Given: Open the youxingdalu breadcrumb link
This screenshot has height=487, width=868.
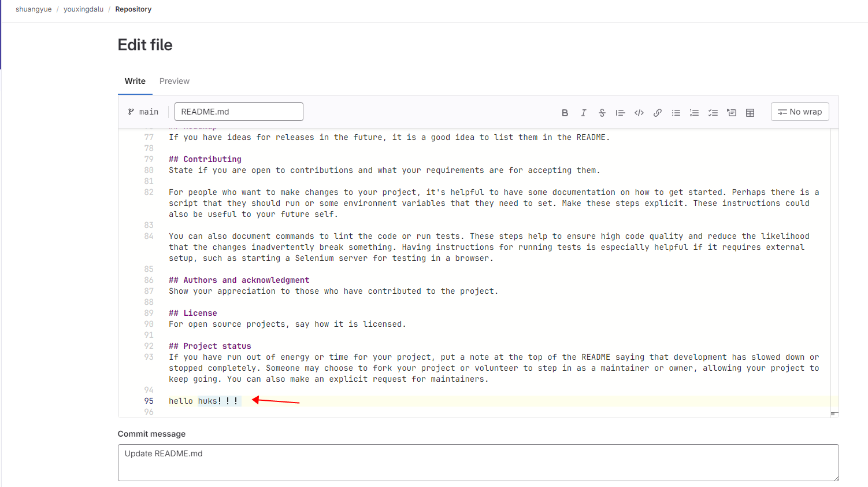Looking at the screenshot, I should (x=84, y=9).
